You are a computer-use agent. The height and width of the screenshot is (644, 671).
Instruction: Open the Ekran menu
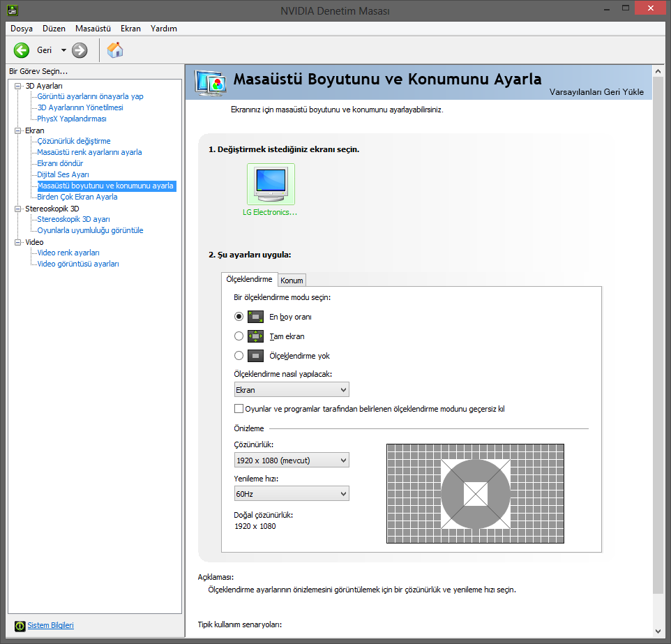click(130, 29)
